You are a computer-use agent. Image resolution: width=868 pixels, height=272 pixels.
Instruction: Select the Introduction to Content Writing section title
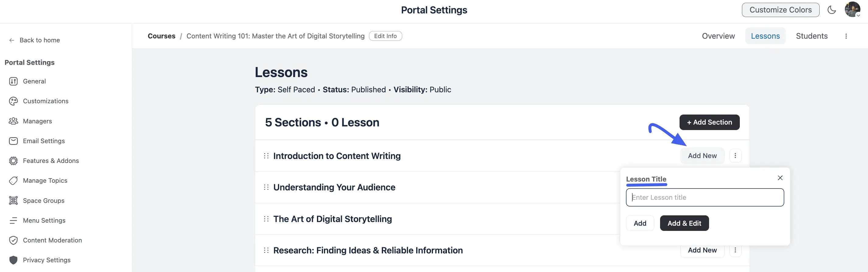point(337,156)
